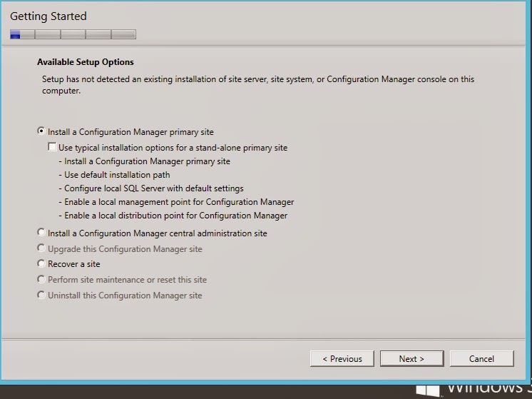Select Install a Configuration Manager primary site
The width and height of the screenshot is (532, 399).
click(41, 132)
